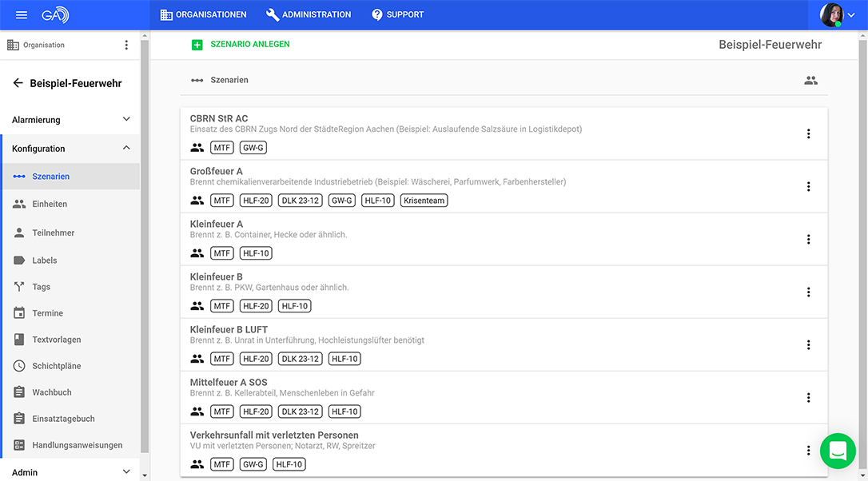The image size is (868, 481).
Task: Open the Organisation three-dot options
Action: 126,46
